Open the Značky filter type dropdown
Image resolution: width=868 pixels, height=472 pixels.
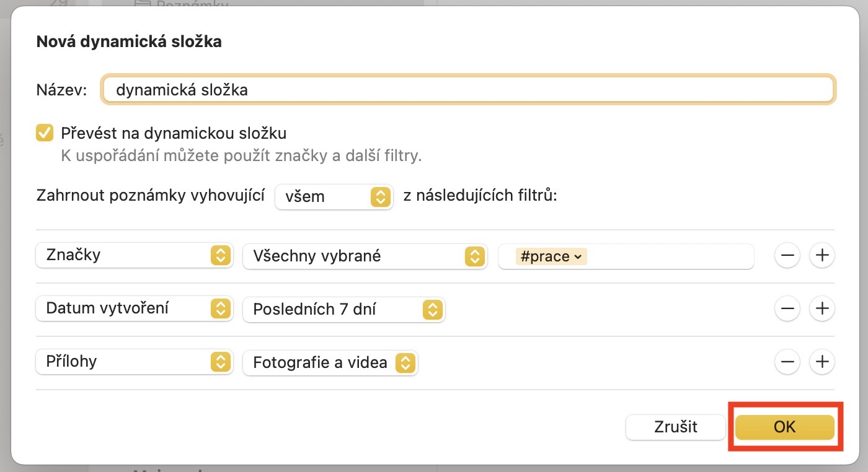tap(135, 256)
